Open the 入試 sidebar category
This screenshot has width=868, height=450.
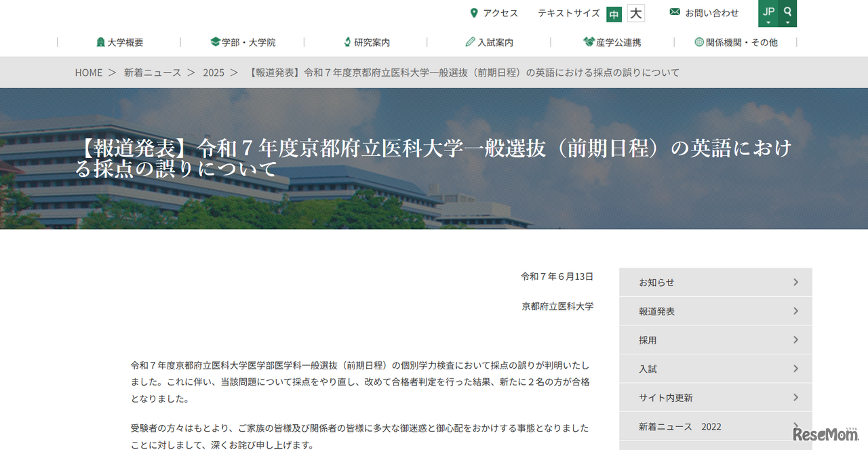point(715,369)
